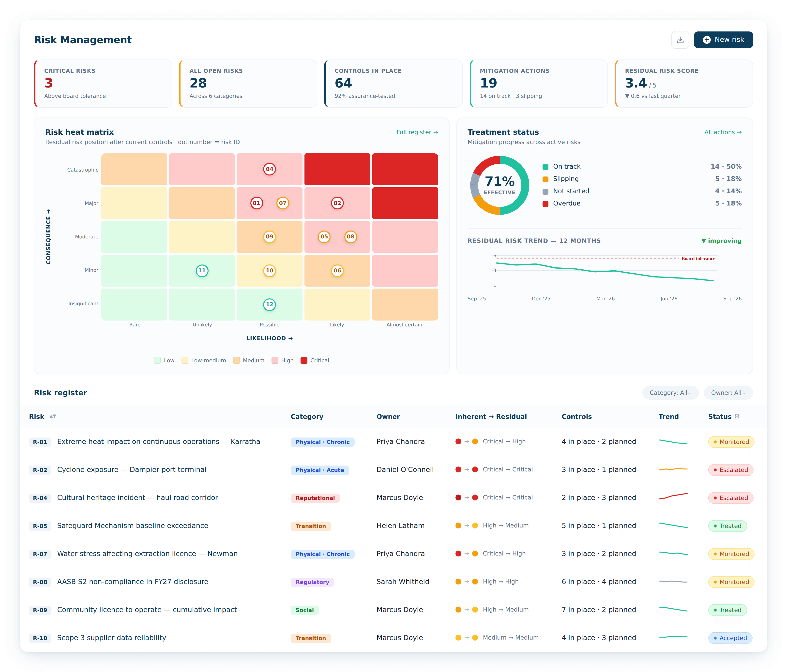Select risk dot 11 in heat matrix
This screenshot has width=787, height=672.
pyautogui.click(x=202, y=271)
